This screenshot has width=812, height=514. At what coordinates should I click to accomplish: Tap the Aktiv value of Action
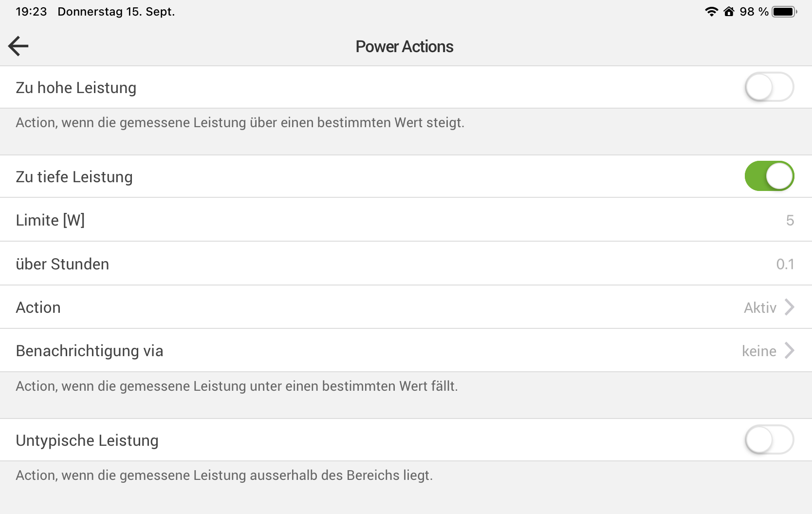pos(760,308)
